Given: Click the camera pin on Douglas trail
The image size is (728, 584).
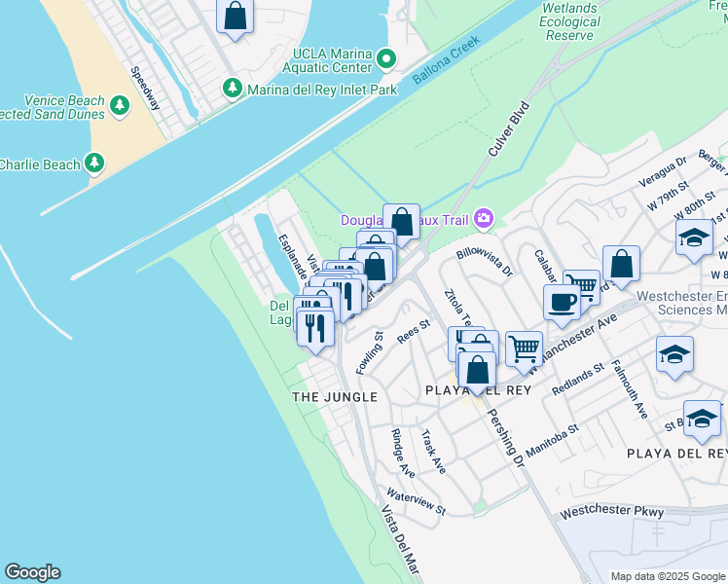Looking at the screenshot, I should tap(484, 219).
